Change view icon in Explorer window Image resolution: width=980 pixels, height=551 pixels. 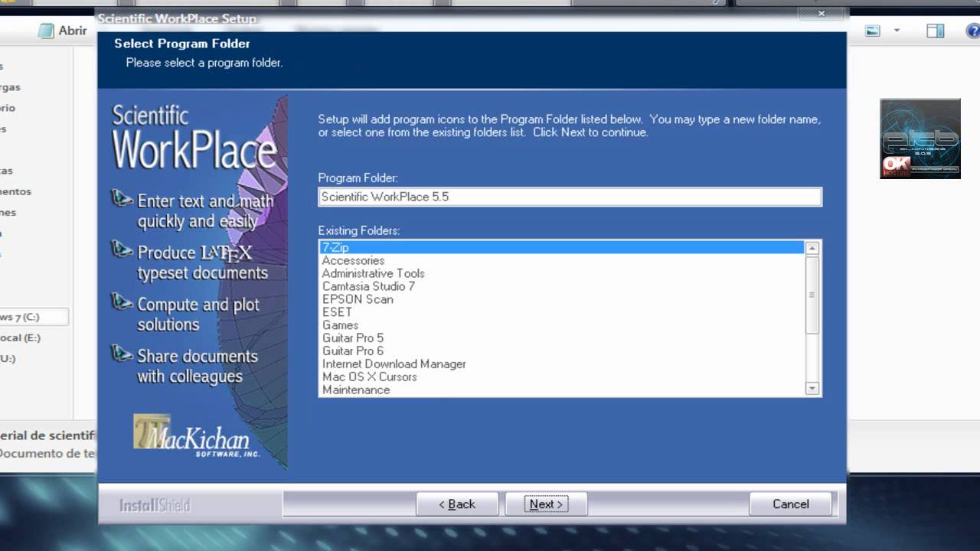point(873,31)
